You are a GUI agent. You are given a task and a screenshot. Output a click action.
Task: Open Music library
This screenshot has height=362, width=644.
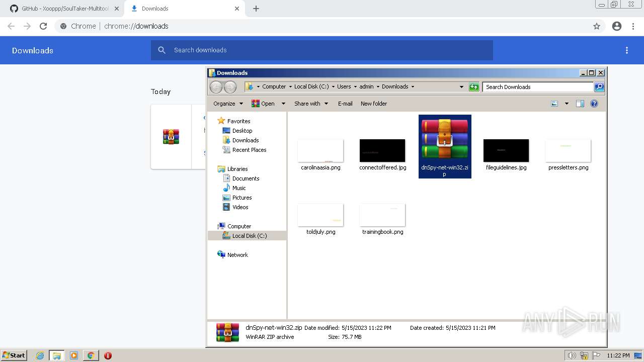(239, 188)
